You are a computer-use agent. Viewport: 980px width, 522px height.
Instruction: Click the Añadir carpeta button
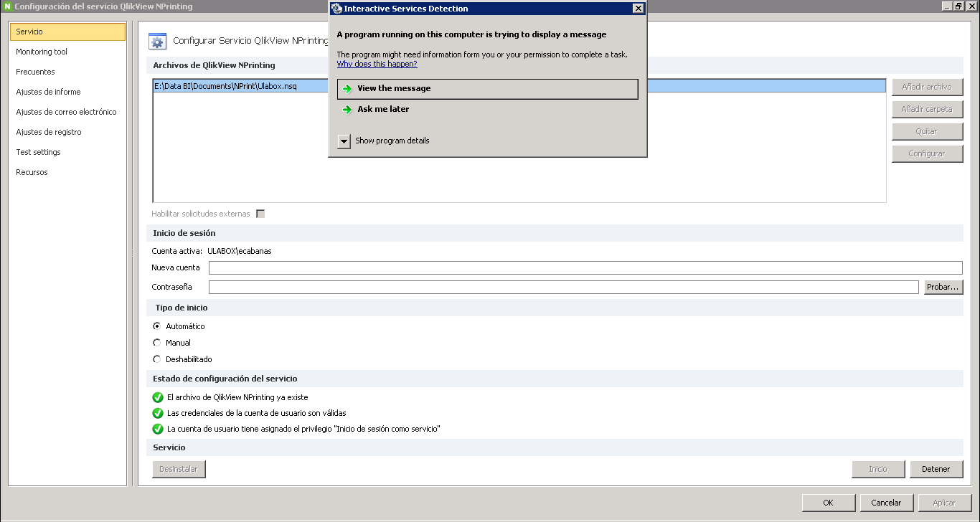point(927,109)
